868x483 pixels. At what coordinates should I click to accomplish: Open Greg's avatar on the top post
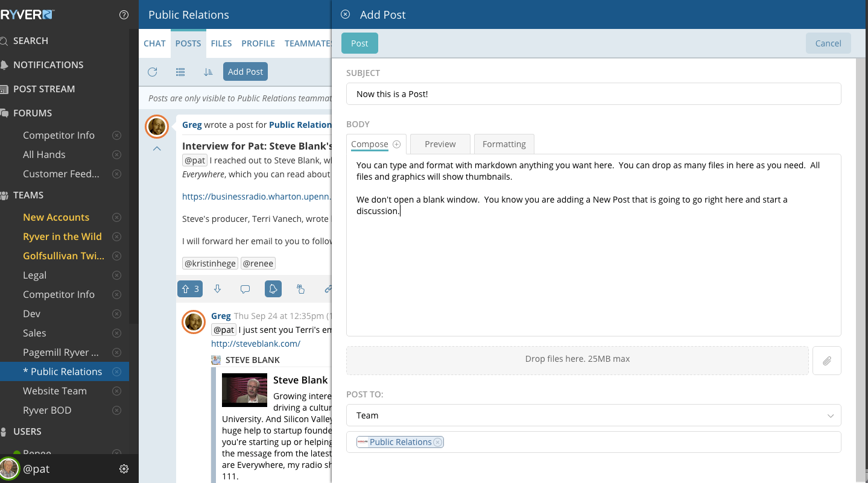pos(157,127)
